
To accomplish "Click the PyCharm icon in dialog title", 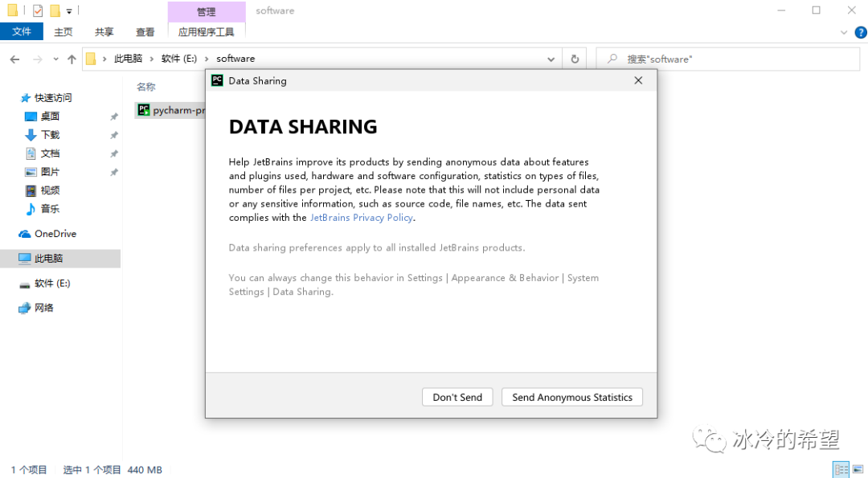I will pos(217,80).
